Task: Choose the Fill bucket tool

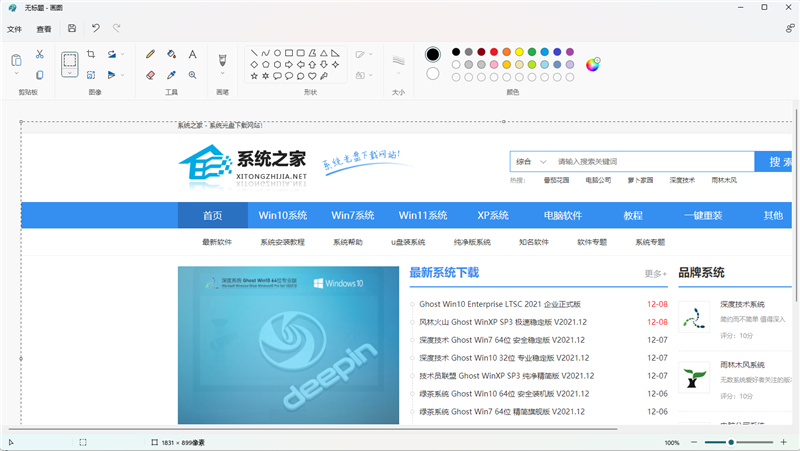Action: click(171, 54)
